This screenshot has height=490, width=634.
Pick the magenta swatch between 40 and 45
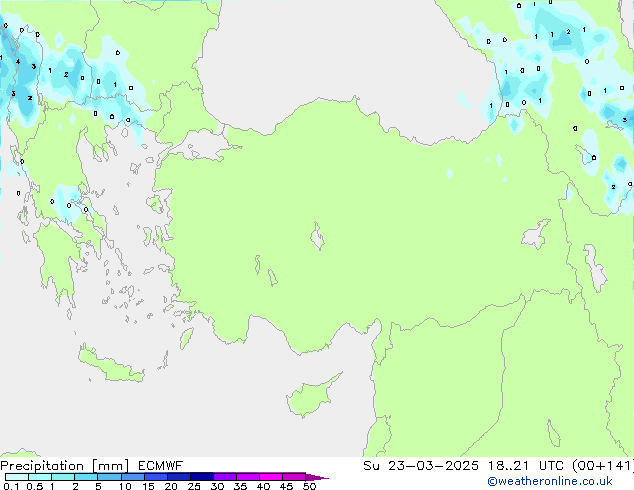pyautogui.click(x=271, y=477)
